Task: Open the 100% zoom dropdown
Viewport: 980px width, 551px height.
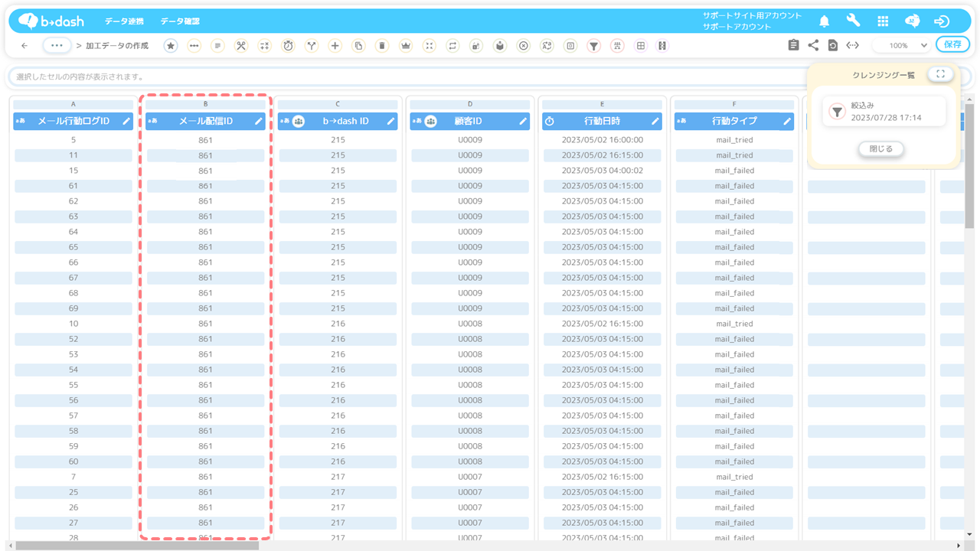Action: (x=903, y=46)
